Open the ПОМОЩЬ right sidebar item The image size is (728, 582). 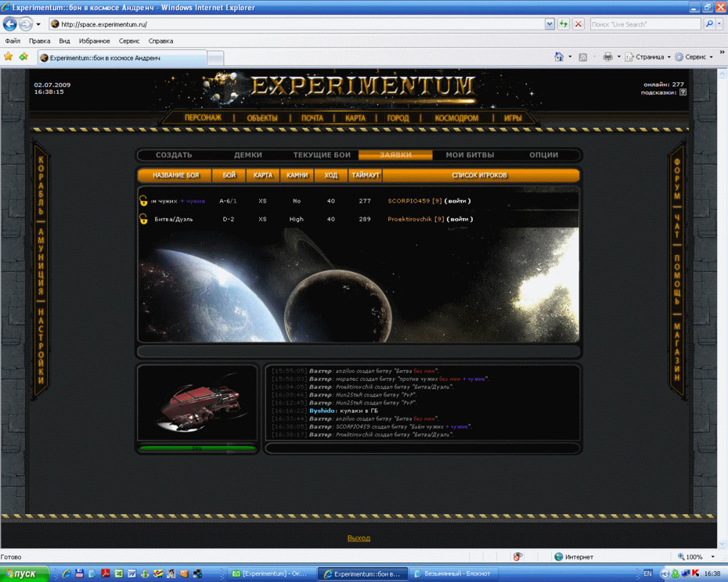tap(677, 279)
